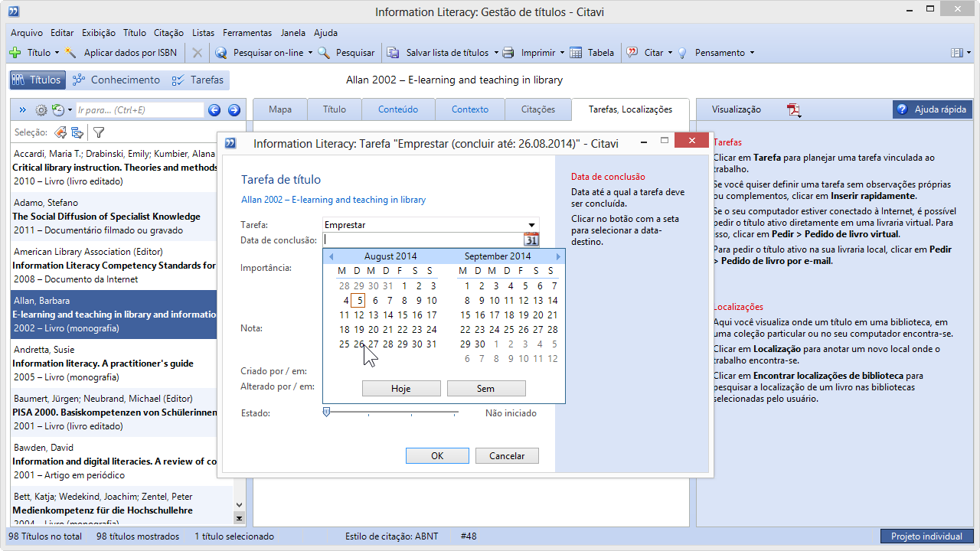Open the Visualização tab
980x551 pixels.
pyautogui.click(x=737, y=109)
